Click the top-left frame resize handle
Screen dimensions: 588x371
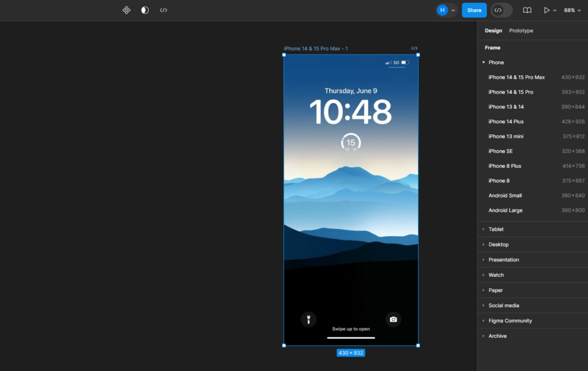pos(284,55)
